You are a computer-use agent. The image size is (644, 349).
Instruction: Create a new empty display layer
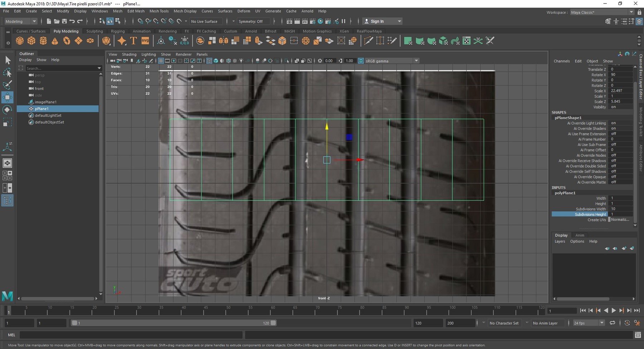624,248
